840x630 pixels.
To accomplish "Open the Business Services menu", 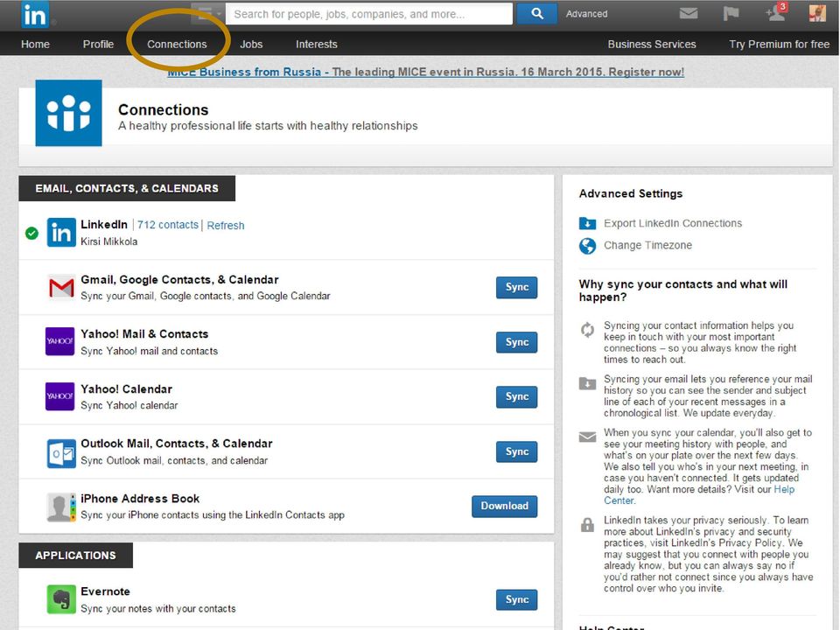I will click(x=651, y=45).
